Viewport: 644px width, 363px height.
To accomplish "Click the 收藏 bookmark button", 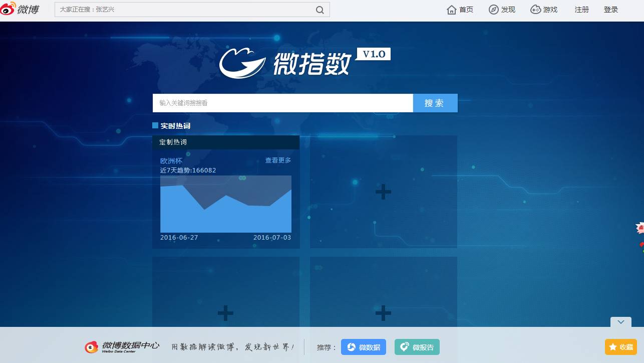I will coord(621,347).
